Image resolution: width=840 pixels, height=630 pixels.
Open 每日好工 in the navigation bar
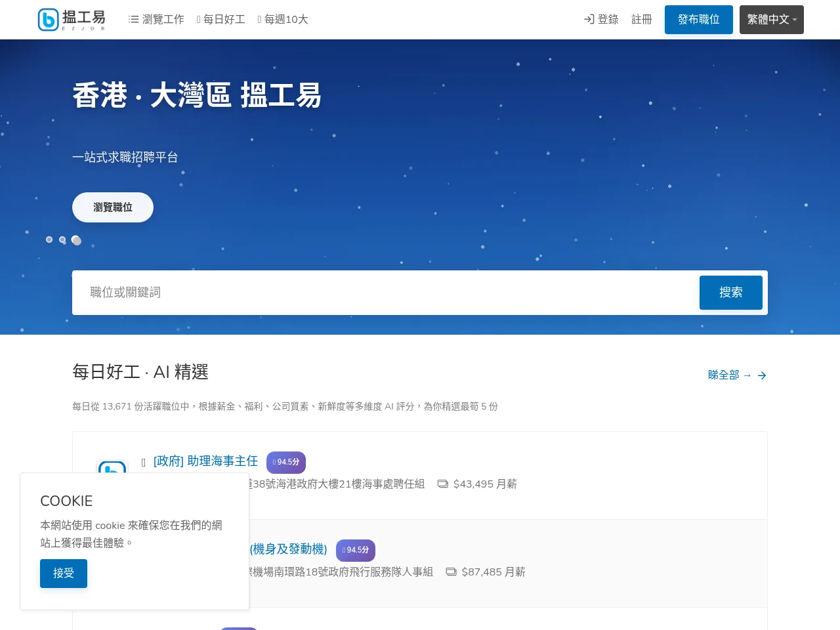click(x=221, y=20)
